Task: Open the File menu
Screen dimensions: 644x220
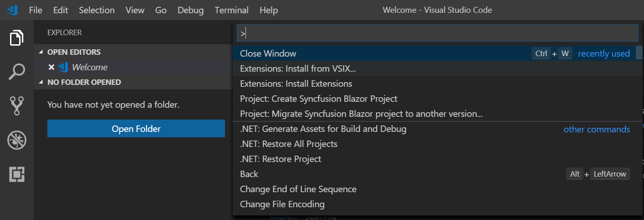Action: [x=36, y=10]
